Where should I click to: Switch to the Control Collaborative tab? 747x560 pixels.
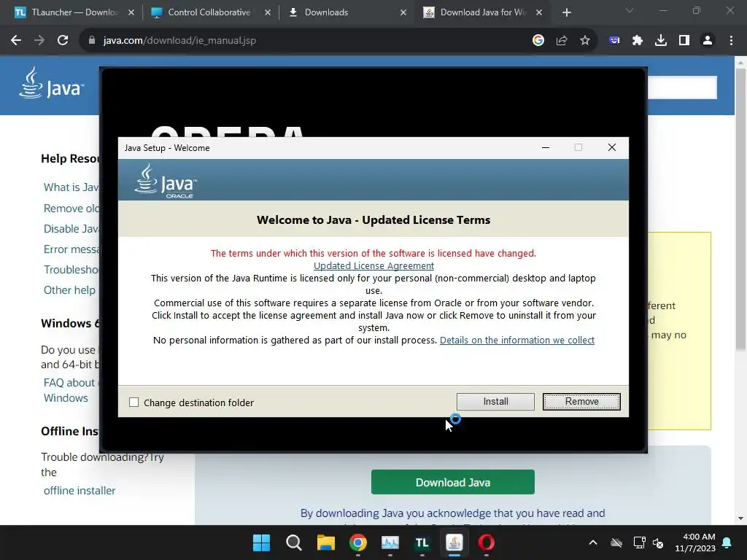[209, 12]
